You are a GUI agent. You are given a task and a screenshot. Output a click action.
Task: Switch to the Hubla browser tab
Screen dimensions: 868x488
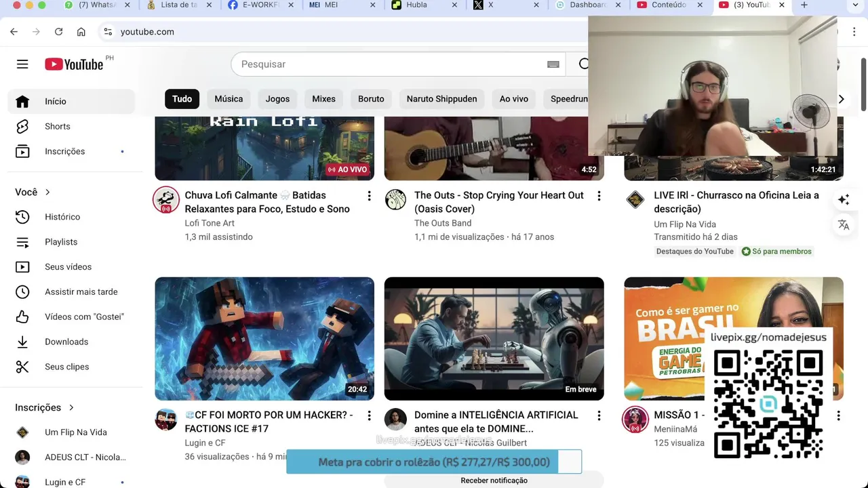click(x=424, y=5)
